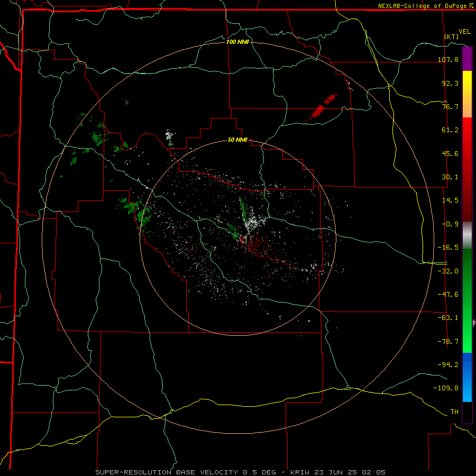
Task: Click the 92.3 velocity scale value
Action: point(450,83)
